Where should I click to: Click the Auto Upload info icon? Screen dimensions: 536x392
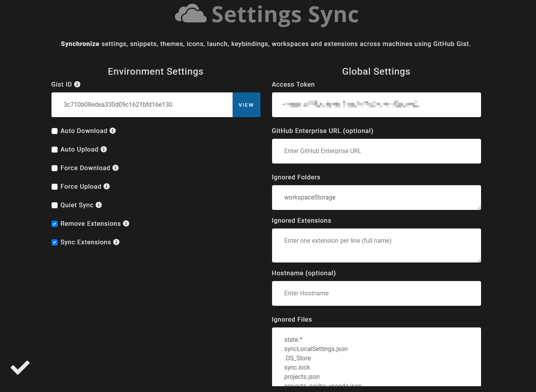[x=104, y=149]
